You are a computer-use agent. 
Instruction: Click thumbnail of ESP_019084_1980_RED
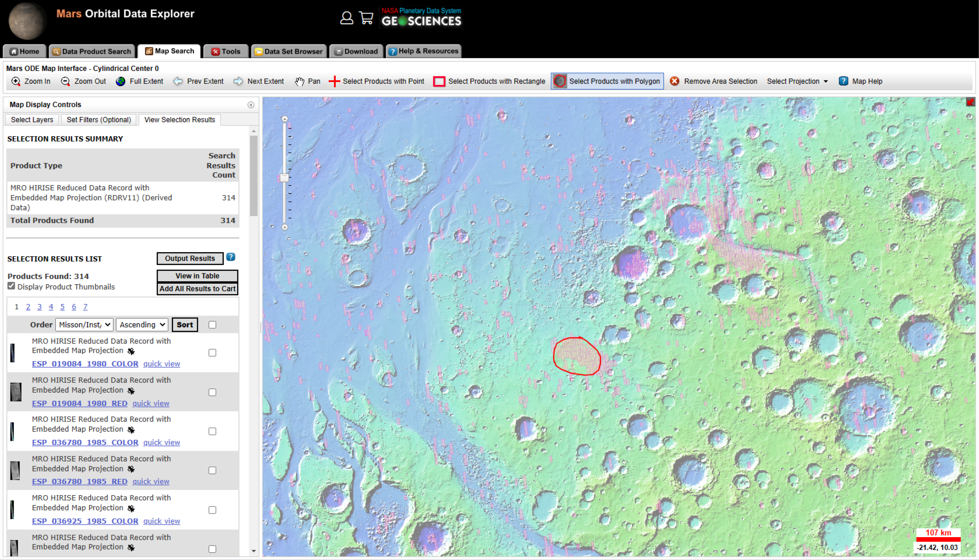coord(16,392)
